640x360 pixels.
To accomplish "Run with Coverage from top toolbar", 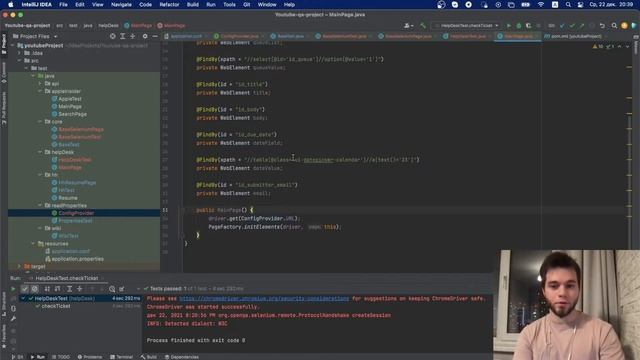I will [529, 26].
